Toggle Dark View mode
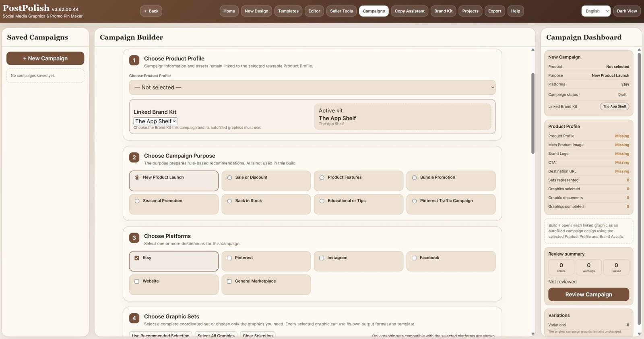The image size is (644, 339). pyautogui.click(x=627, y=11)
